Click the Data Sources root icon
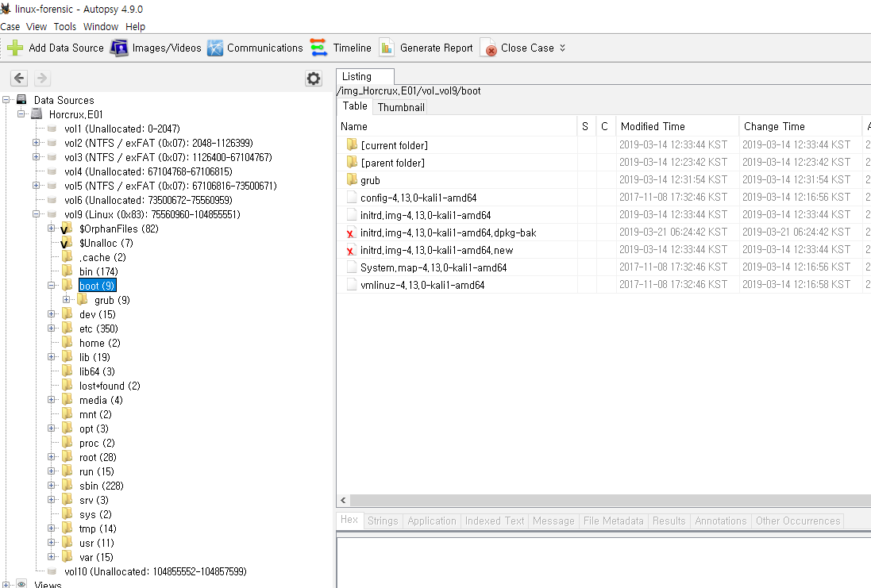This screenshot has width=871, height=588. pyautogui.click(x=21, y=99)
